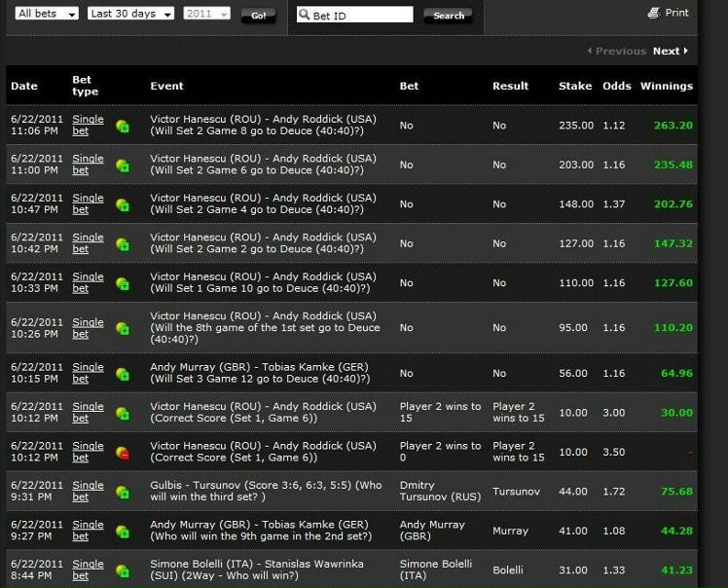Open Single bet link for 11:06 PM bet
This screenshot has width=728, height=588.
88,125
